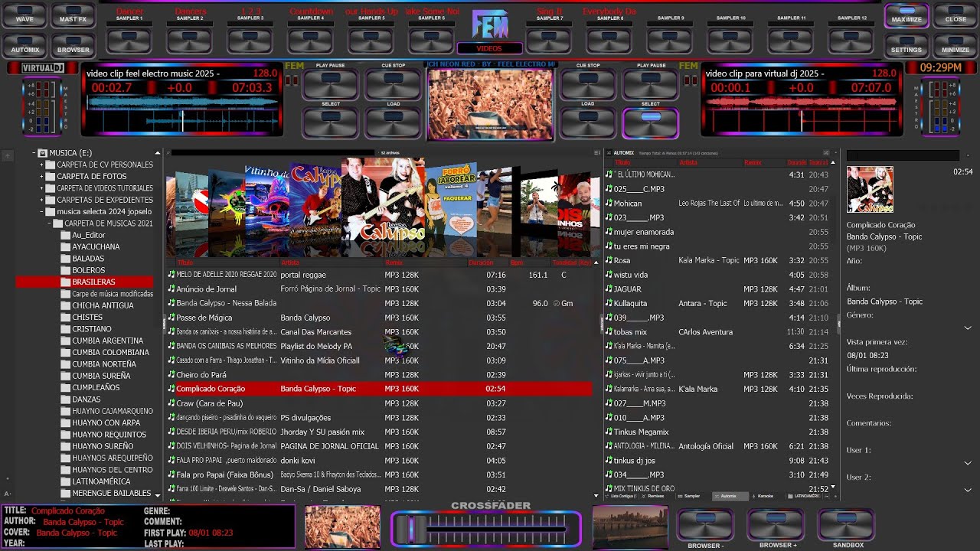Collapse CARPETA DE MUSICAS 2021 folder
Image resolution: width=980 pixels, height=551 pixels.
coord(50,223)
